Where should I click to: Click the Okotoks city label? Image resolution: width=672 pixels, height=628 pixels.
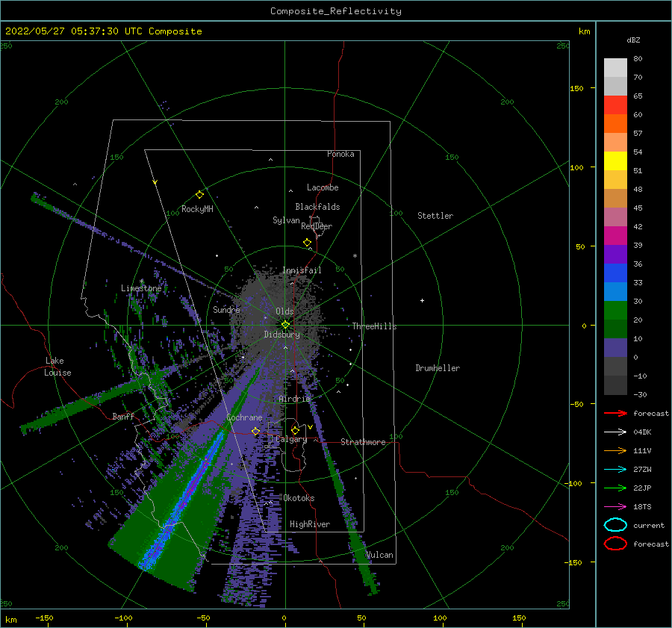[299, 498]
